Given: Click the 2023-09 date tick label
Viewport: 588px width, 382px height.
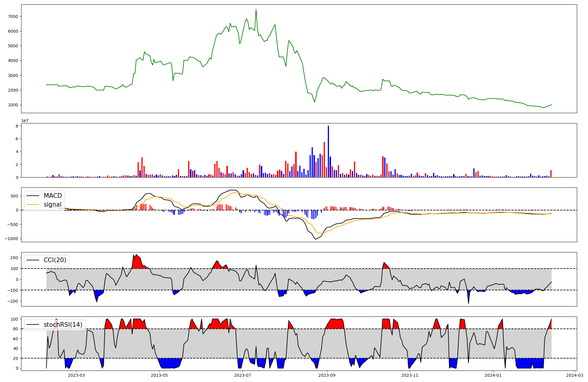Looking at the screenshot, I should pos(327,375).
